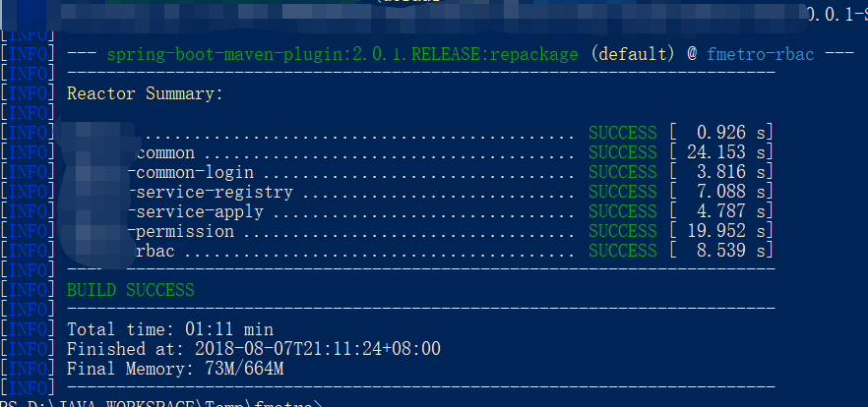Click the Reactor Summary heading
This screenshot has width=868, height=407.
(x=145, y=93)
